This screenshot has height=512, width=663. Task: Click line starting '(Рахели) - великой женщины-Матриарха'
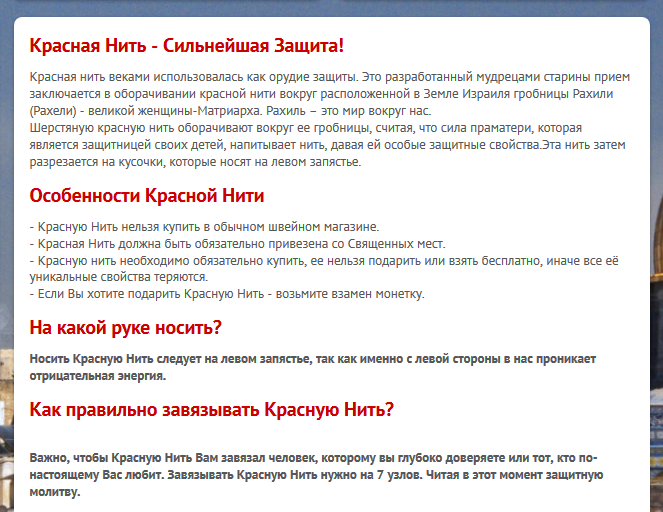coord(230,111)
